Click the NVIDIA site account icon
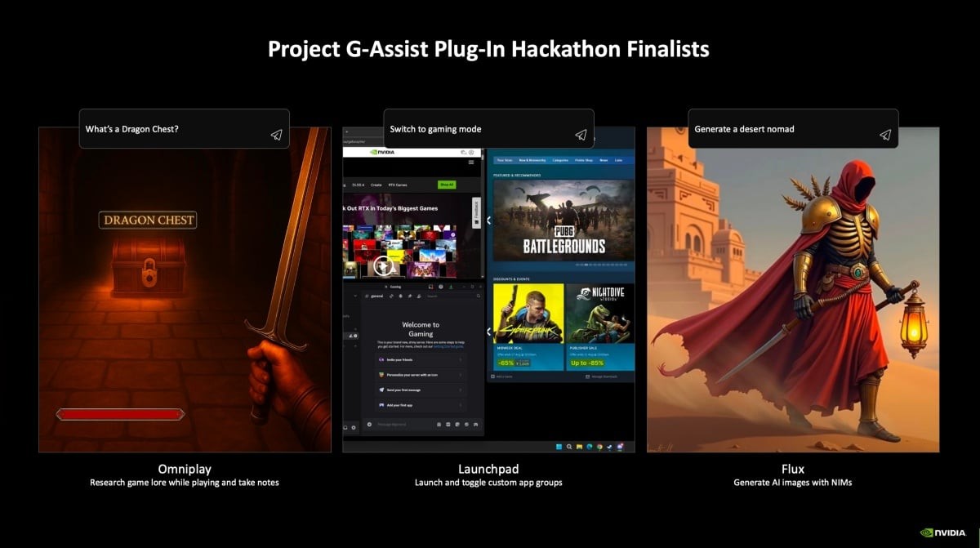The image size is (980, 548). [471, 152]
